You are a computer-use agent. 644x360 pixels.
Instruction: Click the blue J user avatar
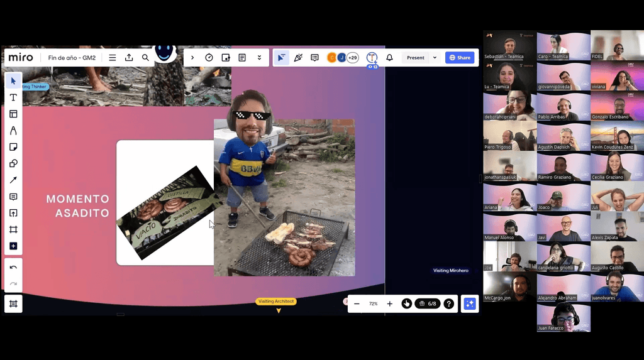point(341,57)
